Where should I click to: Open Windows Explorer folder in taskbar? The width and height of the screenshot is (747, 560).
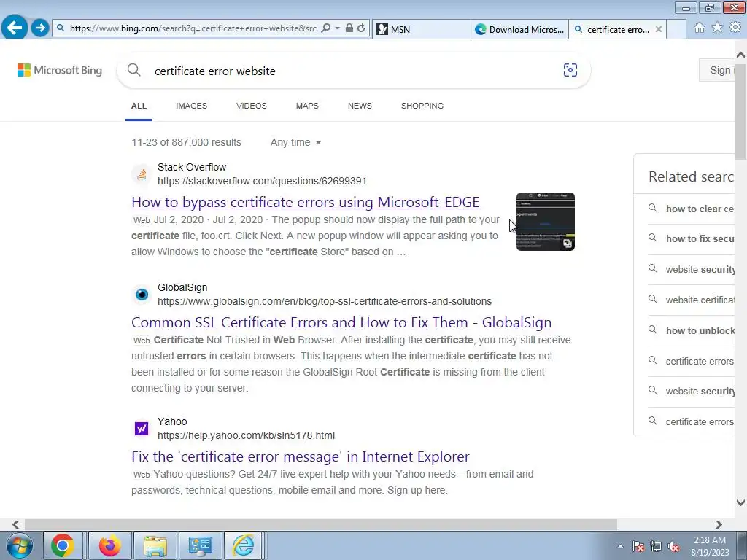pos(155,545)
